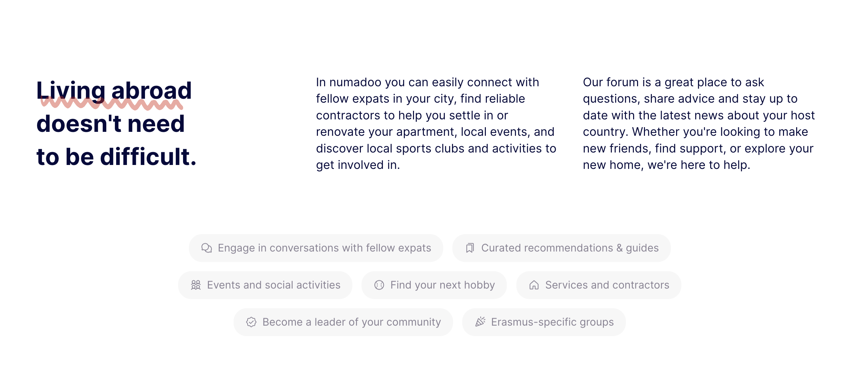Click the people group icon for events
868x387 pixels.
196,285
